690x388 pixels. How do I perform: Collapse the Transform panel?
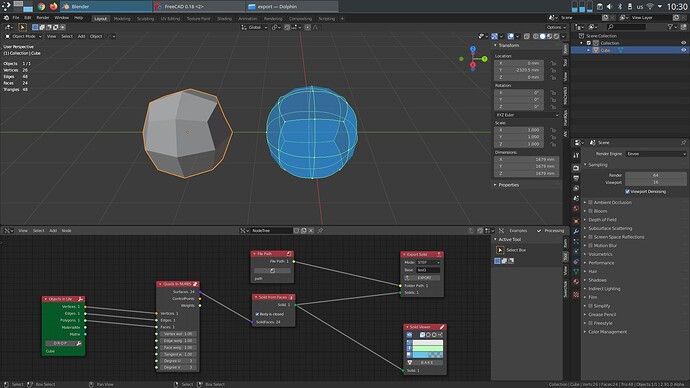508,45
